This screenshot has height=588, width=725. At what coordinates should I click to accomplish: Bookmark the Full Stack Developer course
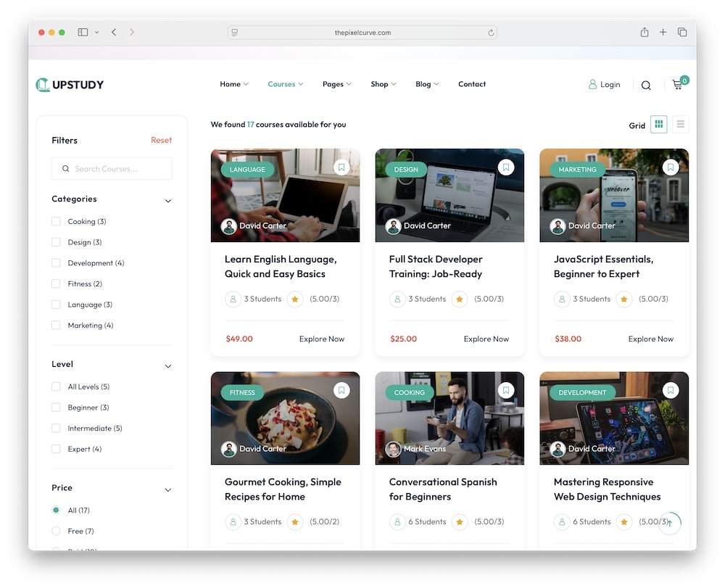click(x=506, y=167)
